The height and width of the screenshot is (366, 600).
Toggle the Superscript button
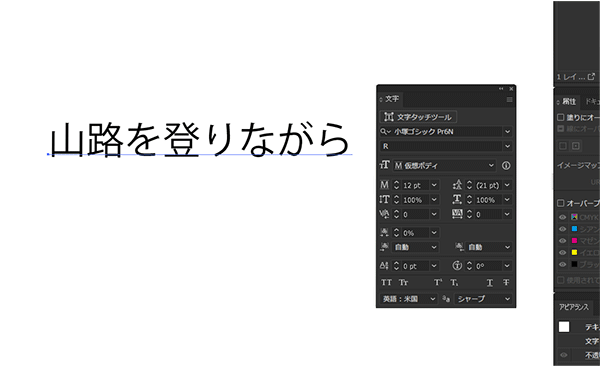click(x=438, y=283)
